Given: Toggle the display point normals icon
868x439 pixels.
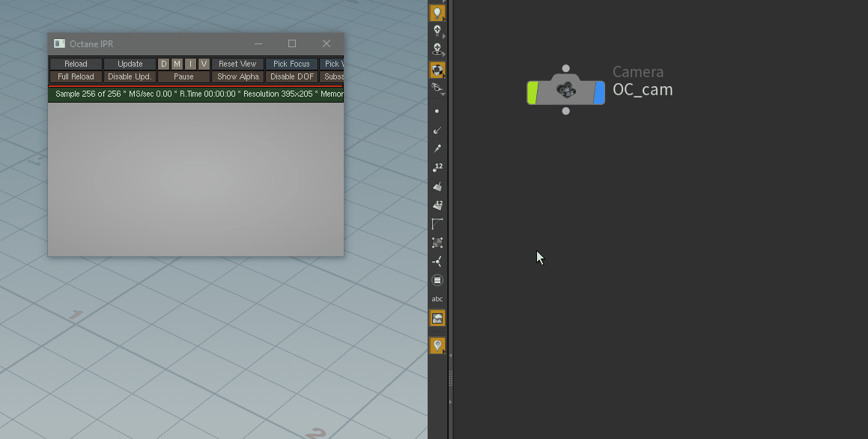Looking at the screenshot, I should (x=437, y=130).
